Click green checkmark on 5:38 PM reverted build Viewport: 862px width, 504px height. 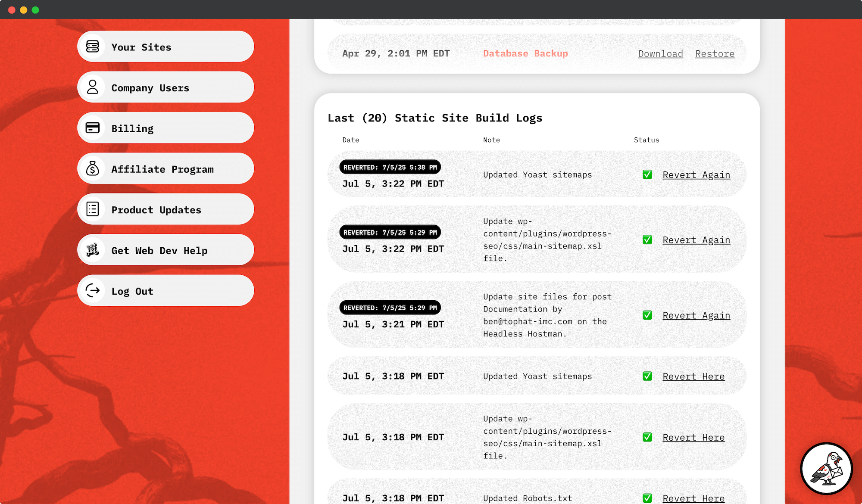[647, 174]
